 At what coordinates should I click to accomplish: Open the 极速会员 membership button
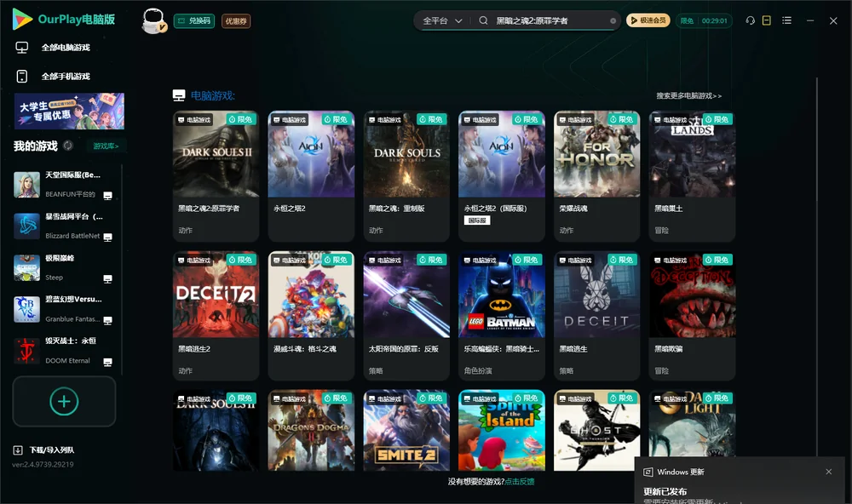(x=648, y=20)
